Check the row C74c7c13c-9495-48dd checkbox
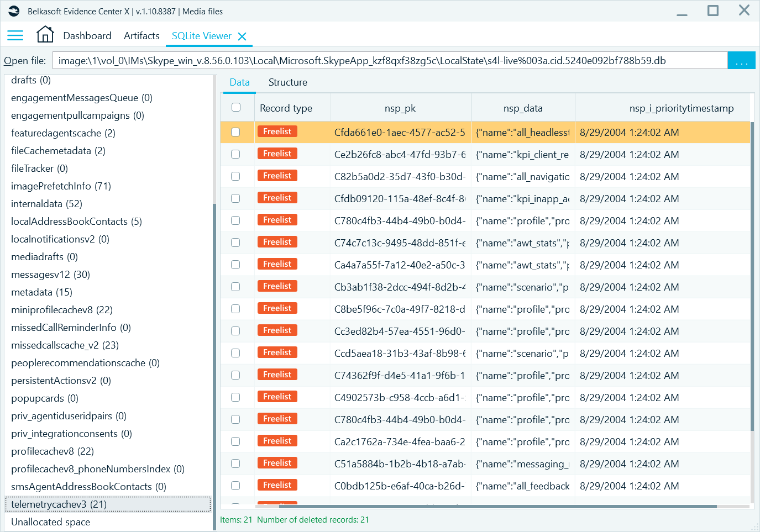 [235, 243]
